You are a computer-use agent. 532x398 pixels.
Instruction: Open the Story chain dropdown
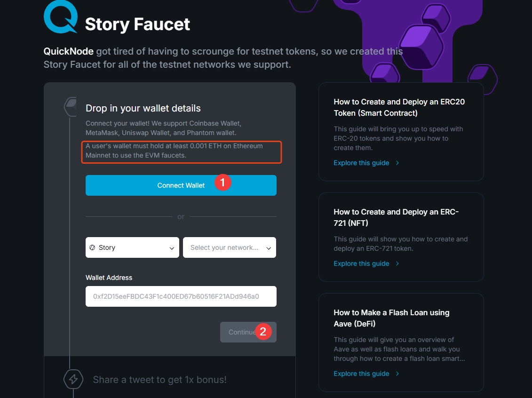click(x=132, y=247)
